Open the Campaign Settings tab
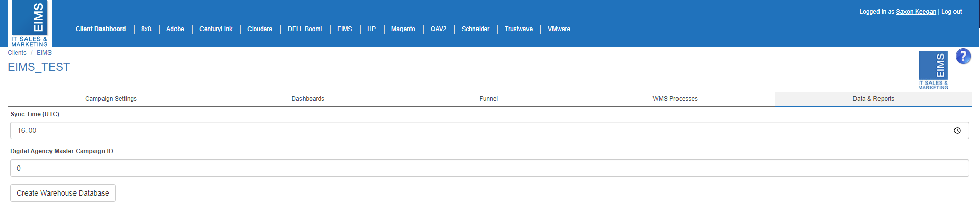The width and height of the screenshot is (980, 221). 111,99
